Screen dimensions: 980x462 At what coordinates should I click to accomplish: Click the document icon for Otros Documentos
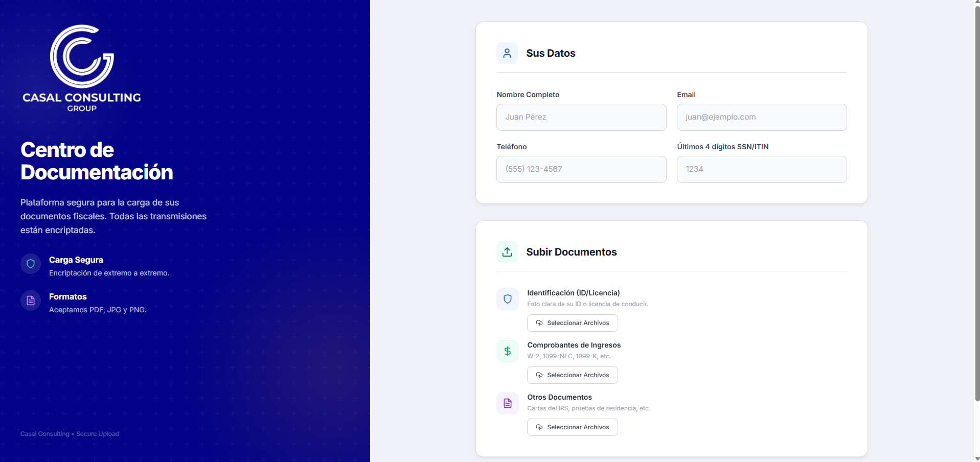pos(507,403)
